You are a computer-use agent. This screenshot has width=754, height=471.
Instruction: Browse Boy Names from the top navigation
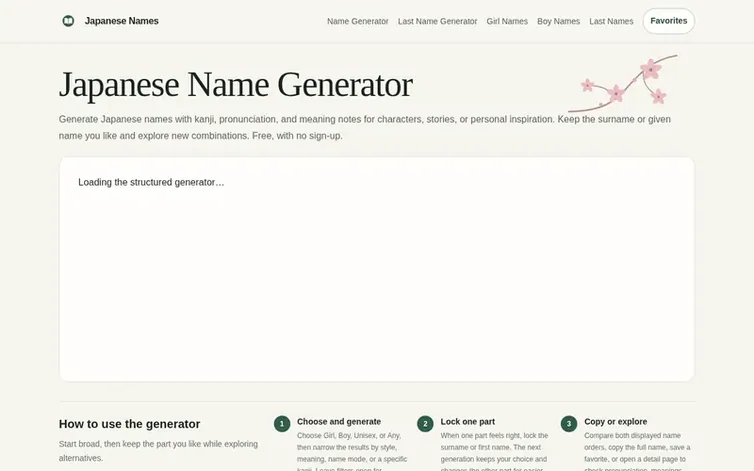(x=558, y=21)
